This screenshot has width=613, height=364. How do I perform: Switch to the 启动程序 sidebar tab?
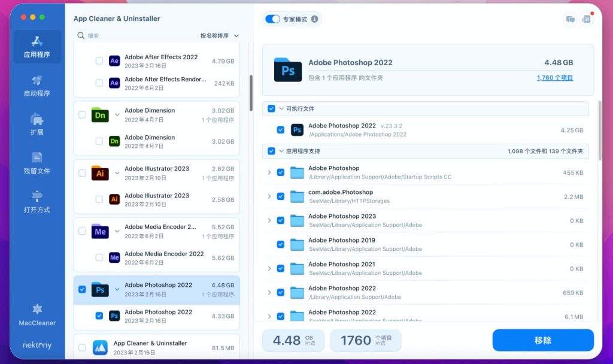37,85
